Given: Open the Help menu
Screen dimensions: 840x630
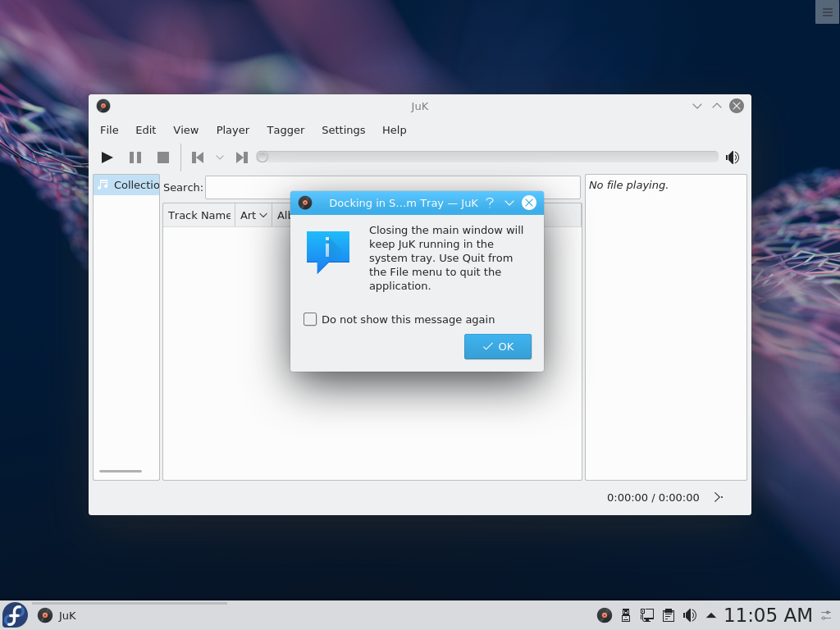Looking at the screenshot, I should (x=395, y=130).
